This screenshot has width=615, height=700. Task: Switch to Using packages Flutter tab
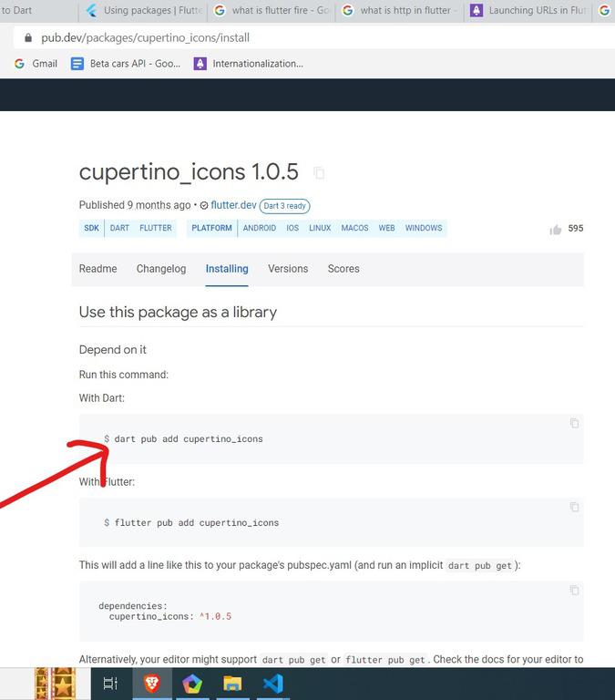[144, 10]
